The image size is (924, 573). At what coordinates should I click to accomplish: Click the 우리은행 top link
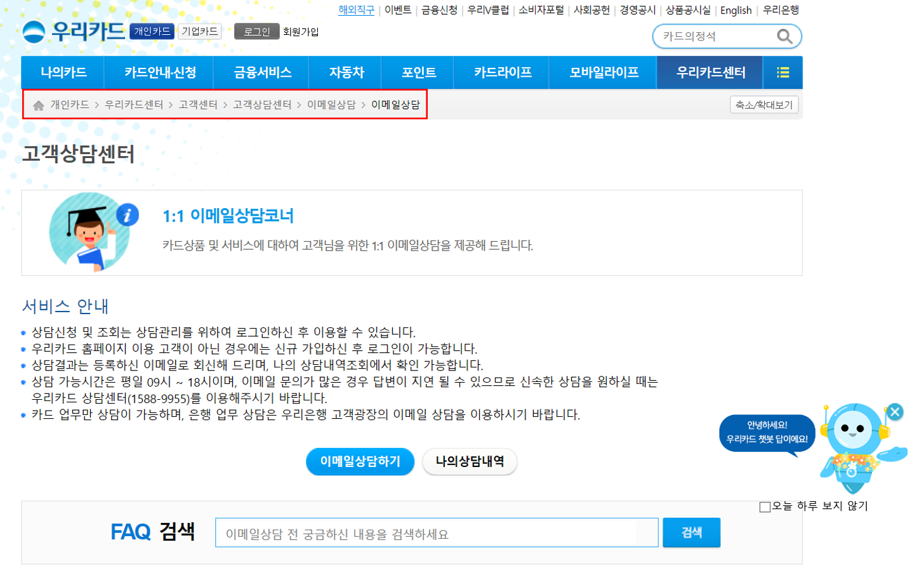[781, 10]
